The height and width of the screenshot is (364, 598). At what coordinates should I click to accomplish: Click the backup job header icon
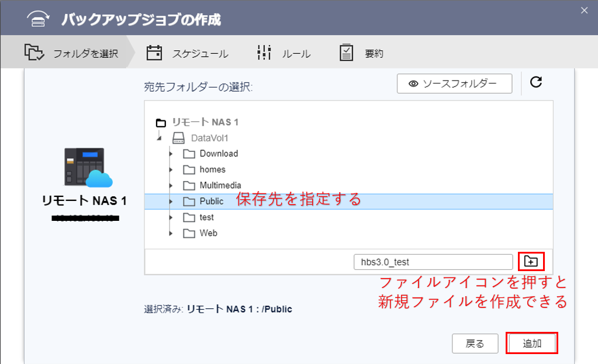pyautogui.click(x=40, y=19)
